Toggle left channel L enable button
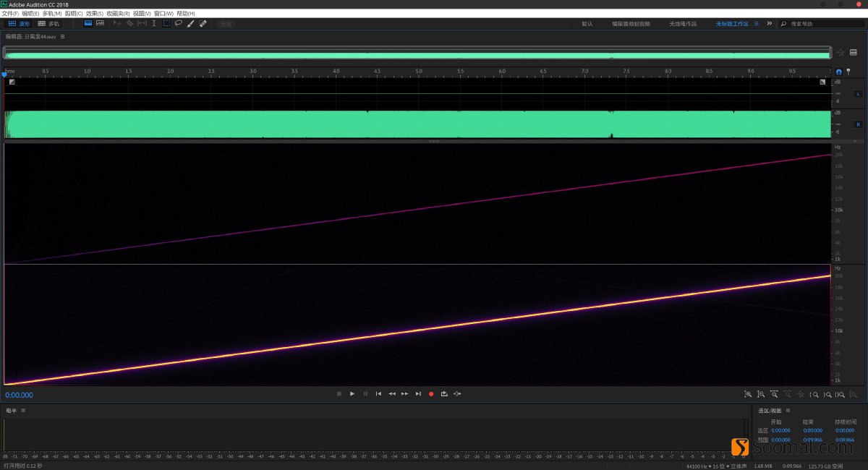Image resolution: width=868 pixels, height=470 pixels. pos(859,93)
